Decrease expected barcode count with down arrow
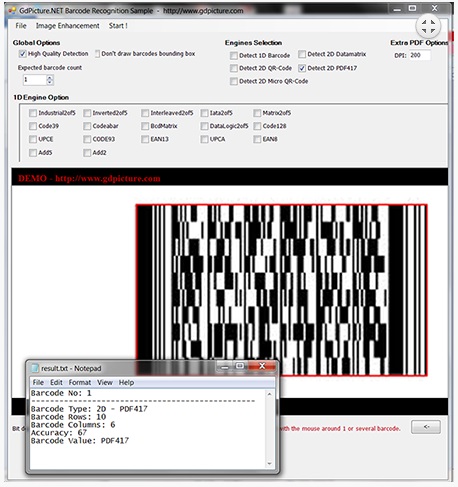 tap(50, 82)
